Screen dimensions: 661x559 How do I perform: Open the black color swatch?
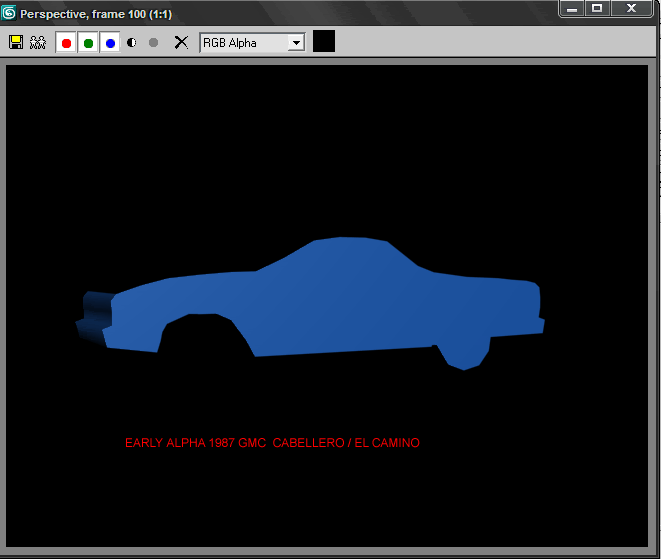[324, 41]
